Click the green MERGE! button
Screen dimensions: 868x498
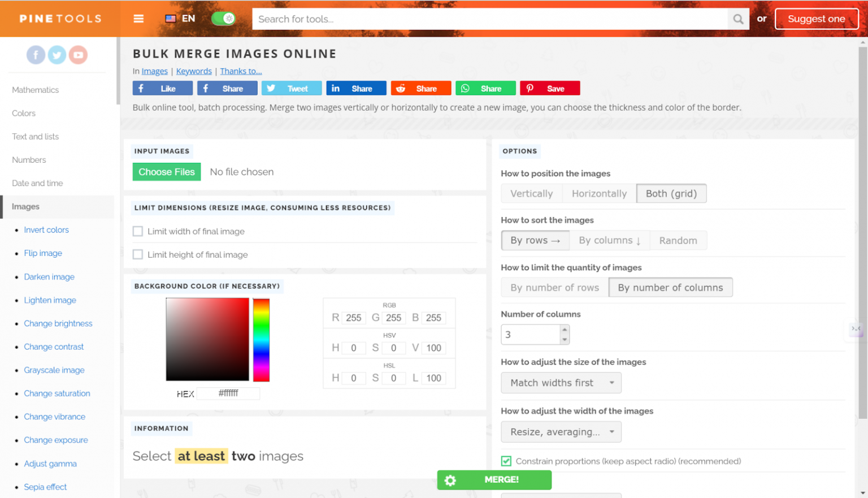pyautogui.click(x=494, y=480)
